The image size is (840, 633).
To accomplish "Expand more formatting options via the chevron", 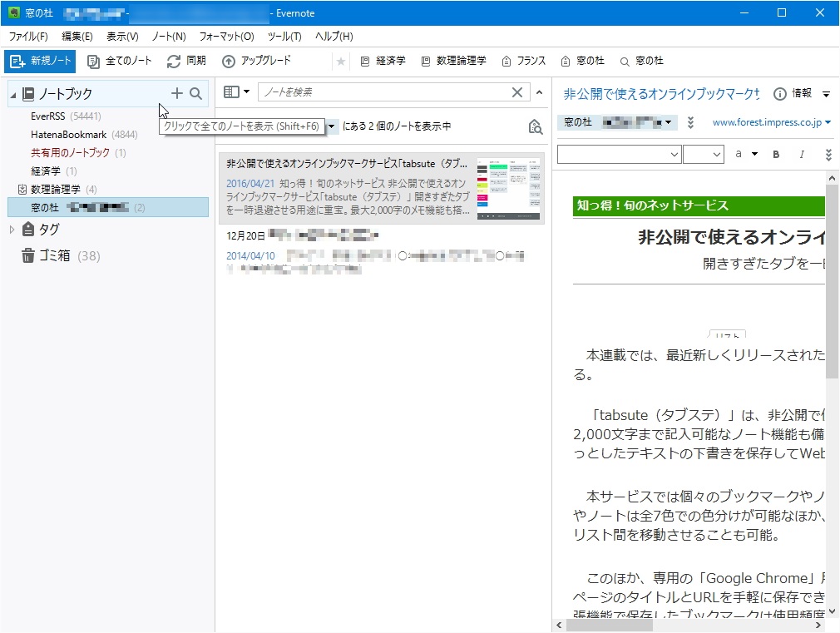I will [x=828, y=155].
